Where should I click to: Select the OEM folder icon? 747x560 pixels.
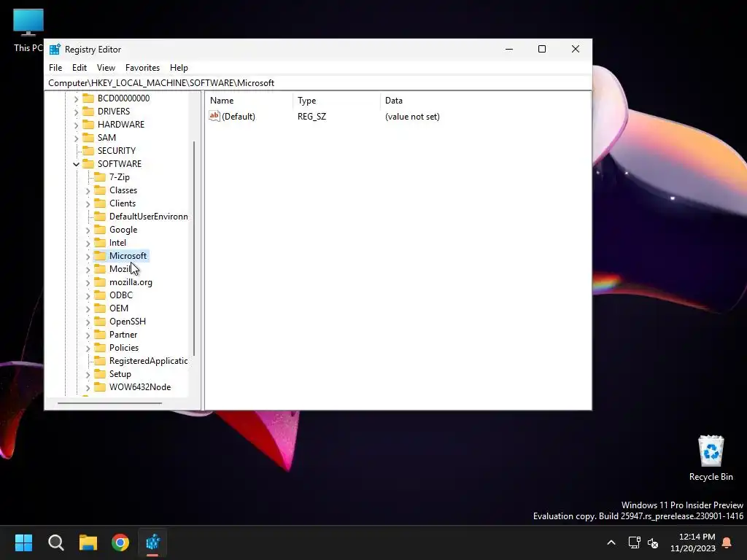click(99, 308)
